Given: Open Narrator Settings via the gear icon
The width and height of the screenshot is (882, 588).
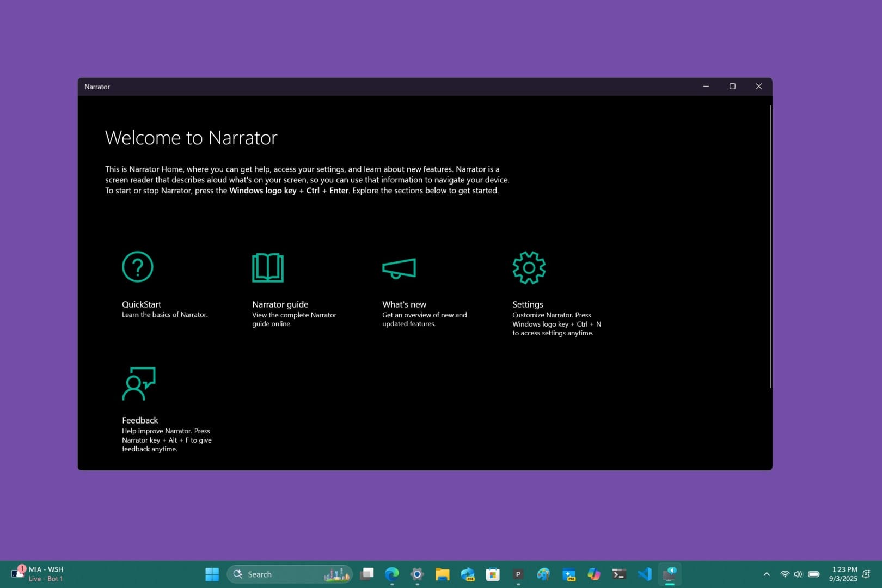Looking at the screenshot, I should pyautogui.click(x=528, y=267).
